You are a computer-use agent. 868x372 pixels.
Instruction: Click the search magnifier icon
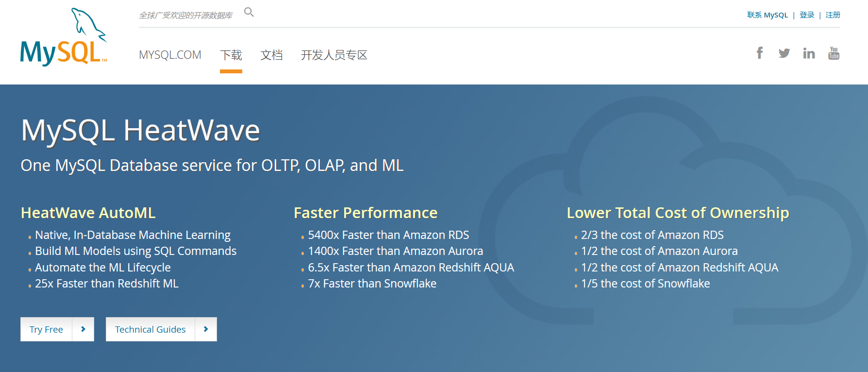tap(249, 12)
